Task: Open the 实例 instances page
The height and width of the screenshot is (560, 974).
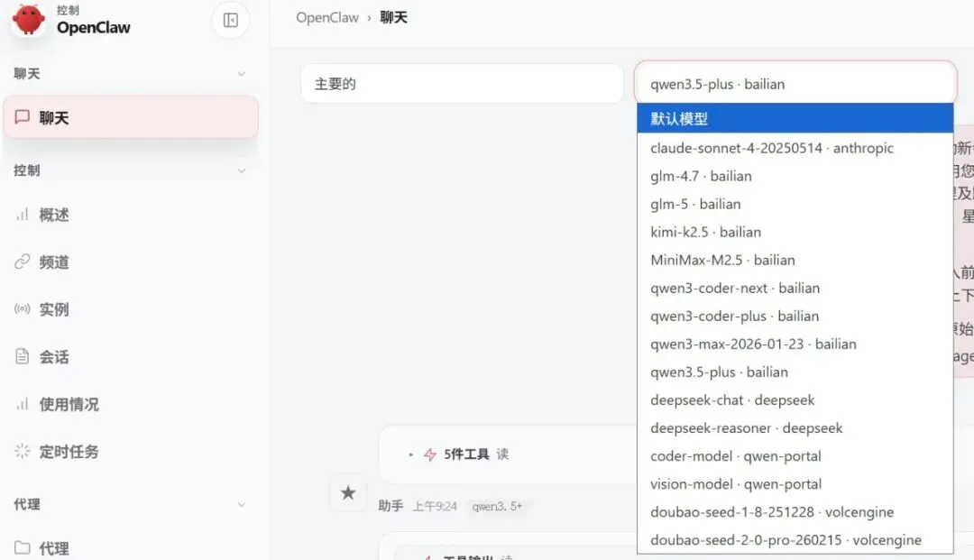Action: click(131, 309)
